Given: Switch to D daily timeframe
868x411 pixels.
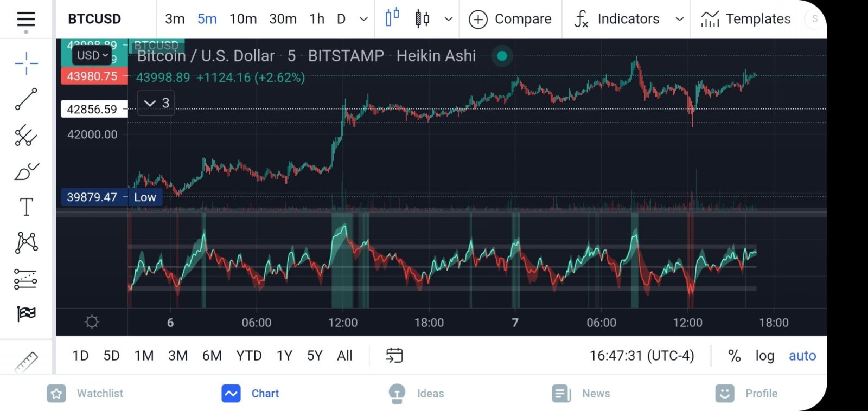Looking at the screenshot, I should (x=341, y=19).
